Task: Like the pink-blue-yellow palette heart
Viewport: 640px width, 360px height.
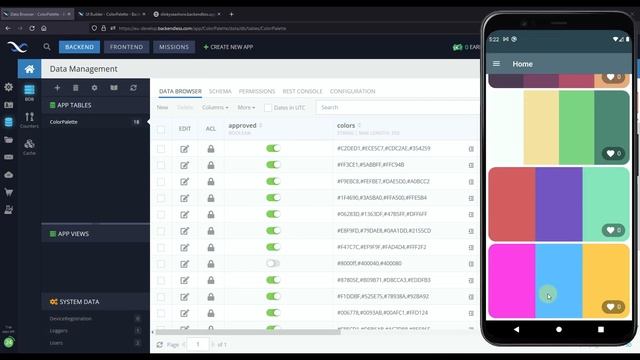Action: click(x=613, y=307)
